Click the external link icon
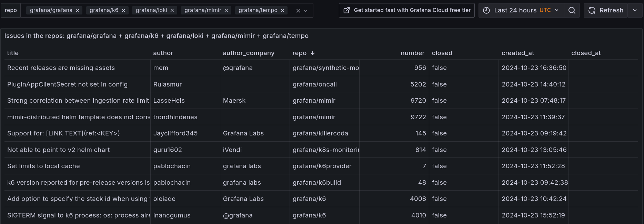 (x=346, y=10)
